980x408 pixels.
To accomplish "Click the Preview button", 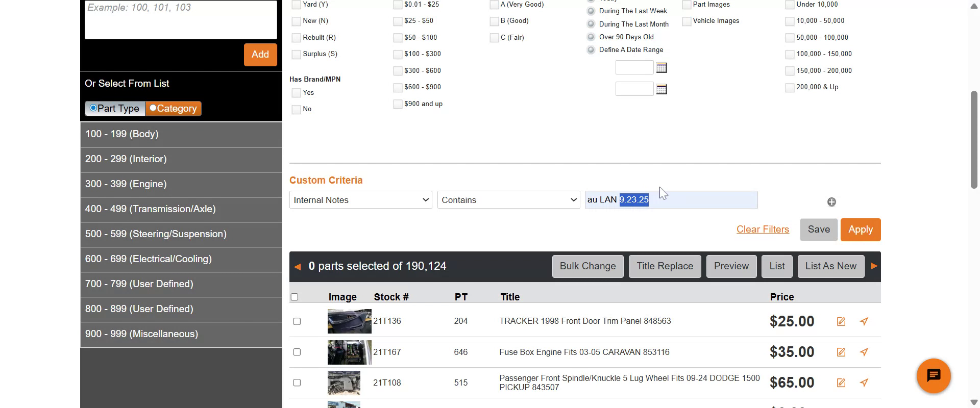I will point(731,266).
